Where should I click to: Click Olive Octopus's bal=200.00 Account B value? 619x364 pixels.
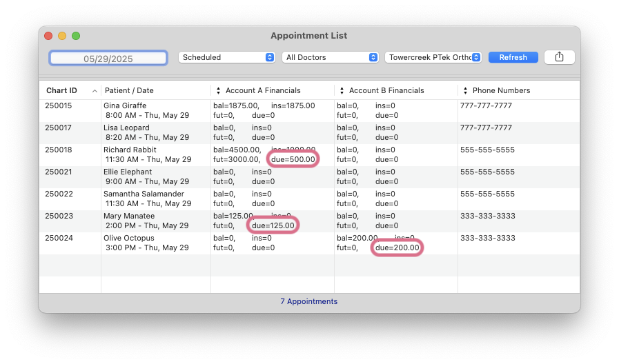point(357,238)
